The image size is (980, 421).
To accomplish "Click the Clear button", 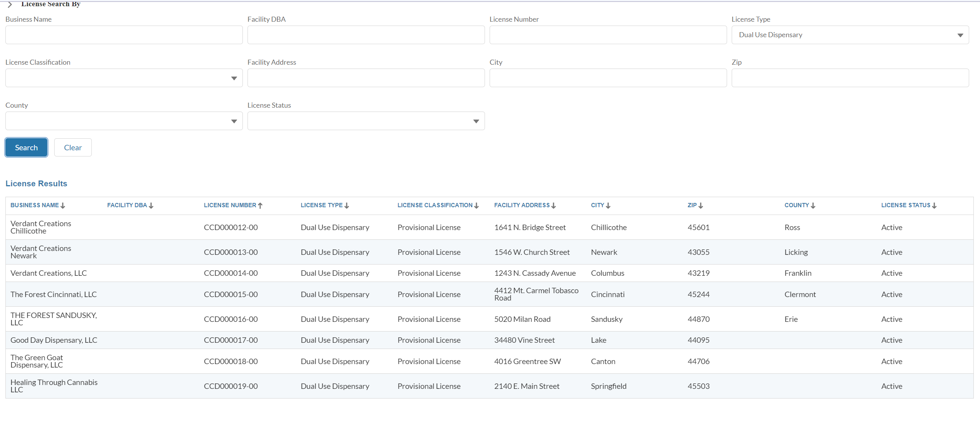I will pyautogui.click(x=73, y=148).
